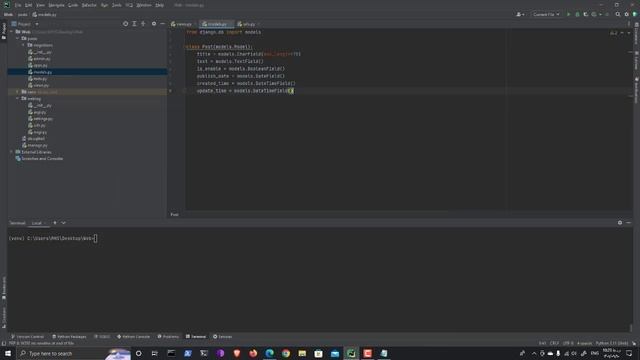Collapse the Web project root folder
640x360 pixels.
(12, 31)
